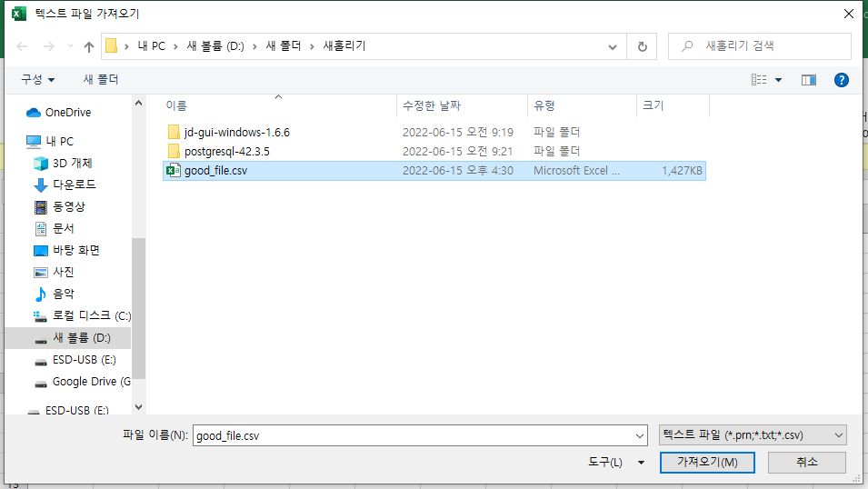Select OneDrive in the navigation pane
Image resolution: width=868 pixels, height=489 pixels.
pyautogui.click(x=59, y=113)
